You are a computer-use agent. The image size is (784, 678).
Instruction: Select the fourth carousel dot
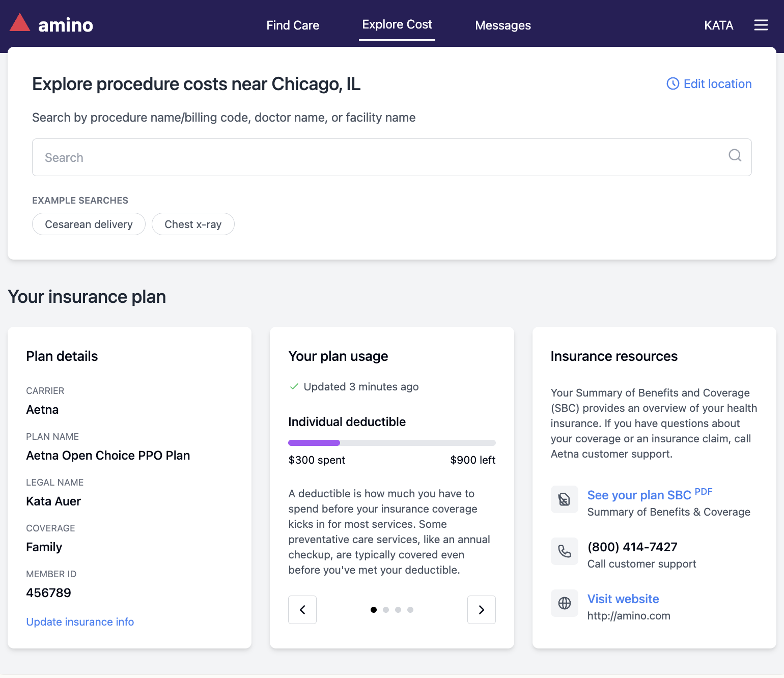click(410, 610)
